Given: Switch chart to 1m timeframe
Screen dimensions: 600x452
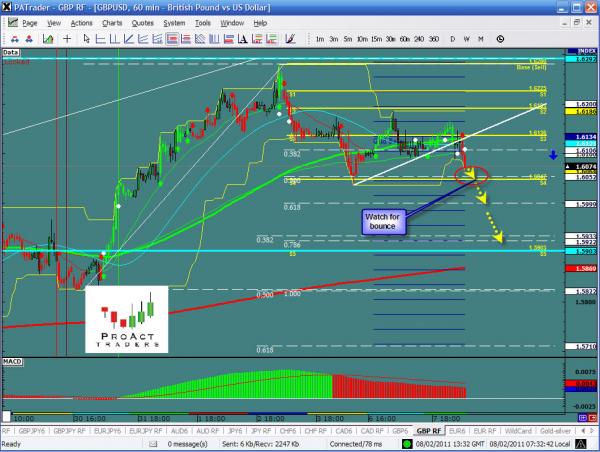Looking at the screenshot, I should pos(319,39).
